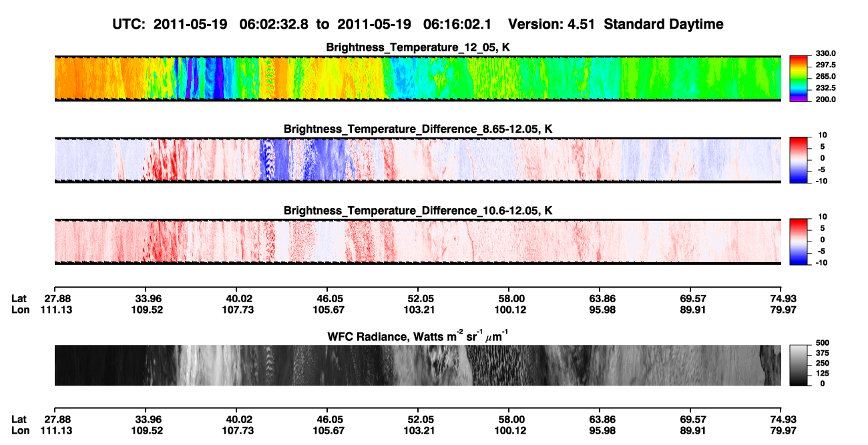
Task: Click the Lon label of the bottom axis
Action: click(20, 430)
